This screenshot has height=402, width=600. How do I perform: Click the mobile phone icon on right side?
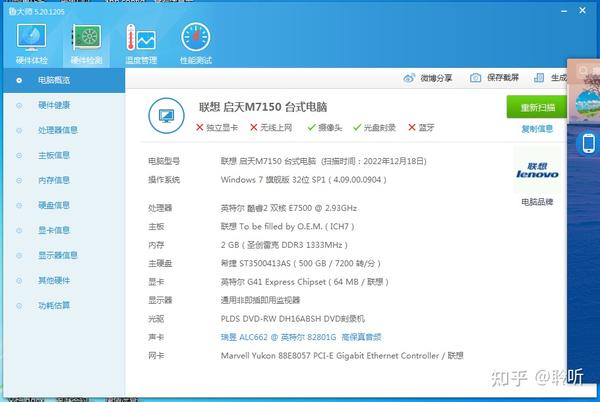pyautogui.click(x=588, y=143)
